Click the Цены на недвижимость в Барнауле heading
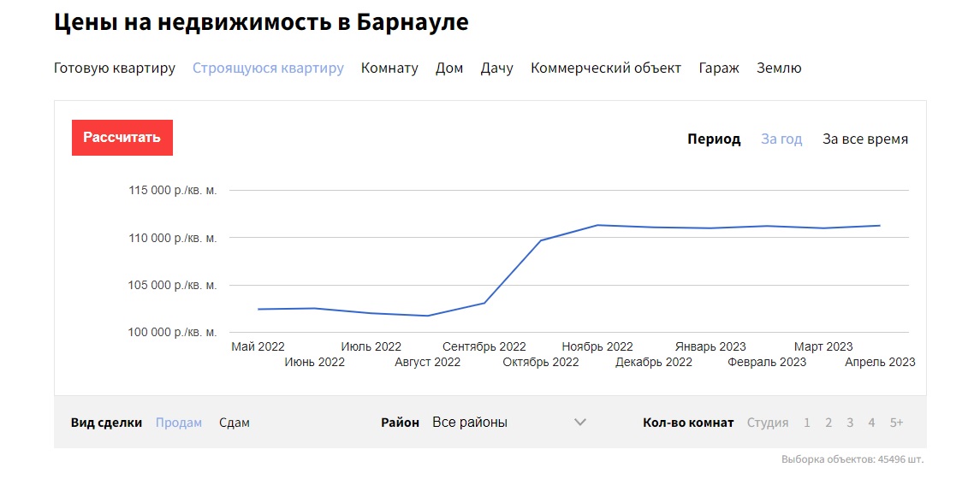980x485 pixels. pyautogui.click(x=261, y=22)
